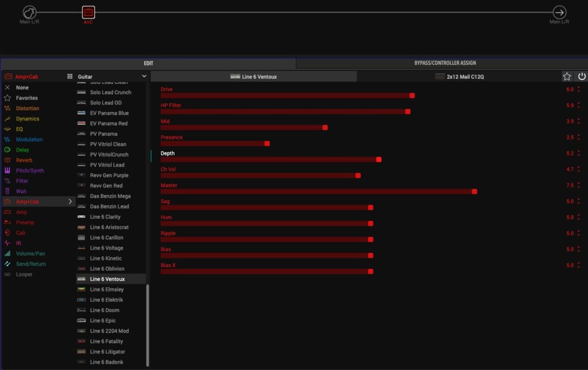Screen dimensions: 588x370
Task: Toggle block bypass with power button
Action: 581,76
